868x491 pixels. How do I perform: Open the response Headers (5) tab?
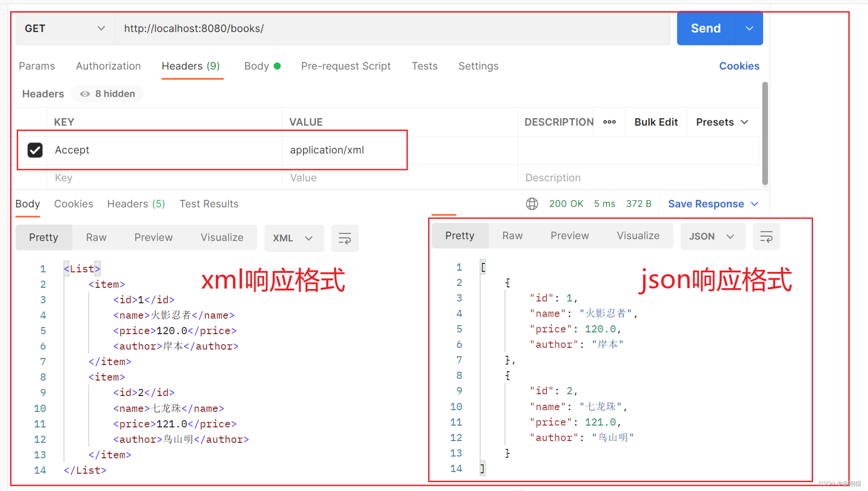[136, 204]
